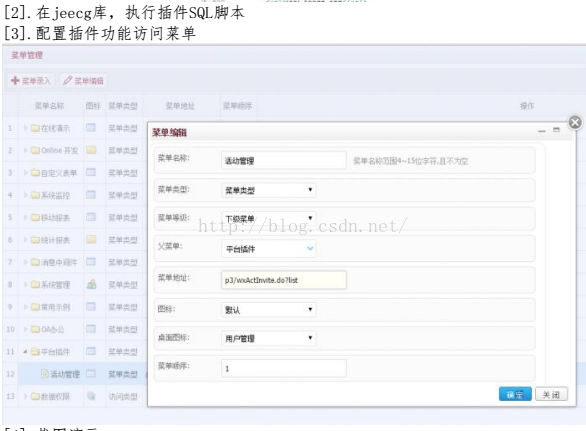
Task: Open the 菜单类型 dropdown
Action: point(269,190)
